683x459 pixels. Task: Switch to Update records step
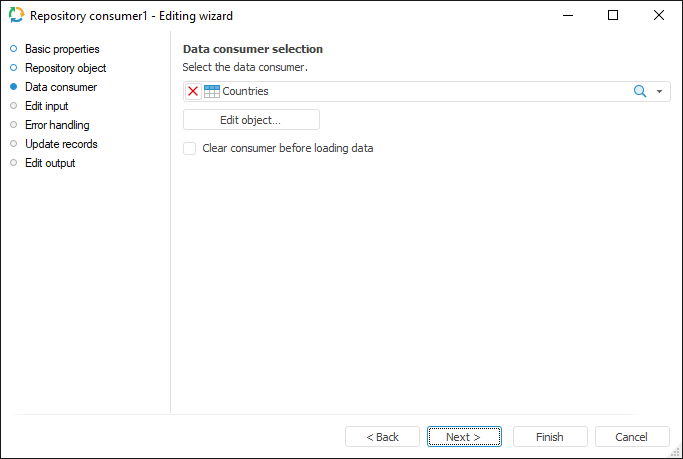click(x=61, y=144)
